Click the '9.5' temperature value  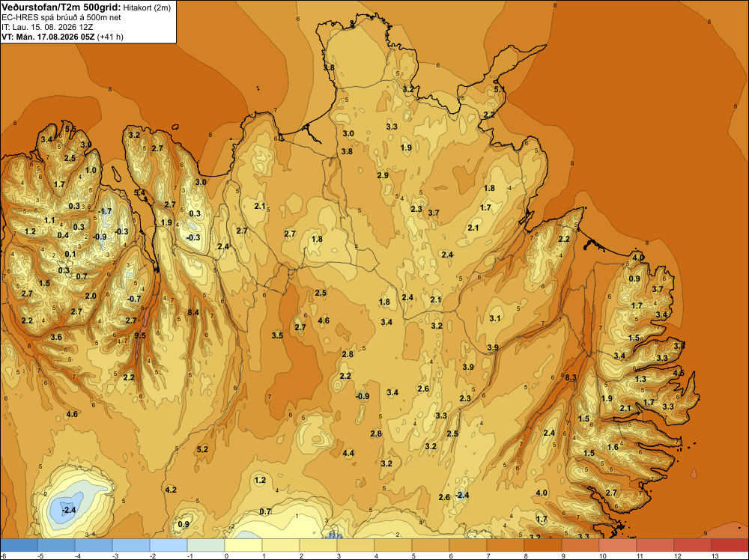click(140, 335)
